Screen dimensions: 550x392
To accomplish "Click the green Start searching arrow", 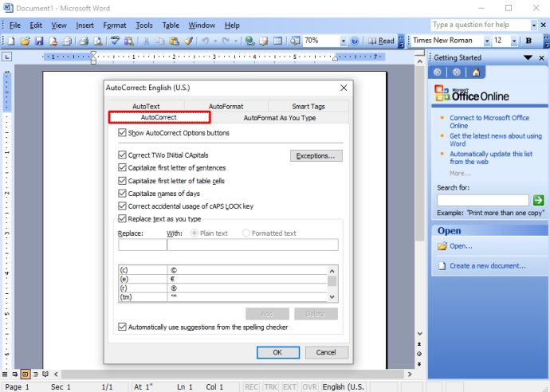I will click(x=538, y=200).
